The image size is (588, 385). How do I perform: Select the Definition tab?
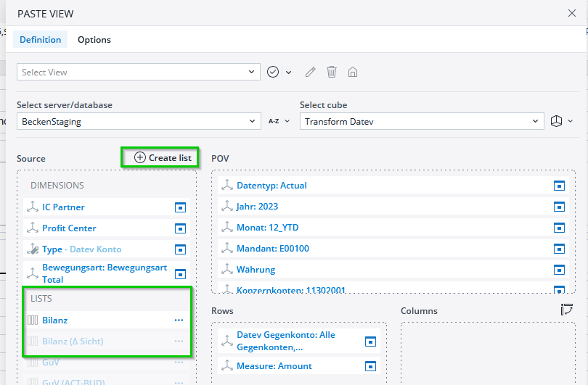tap(41, 40)
